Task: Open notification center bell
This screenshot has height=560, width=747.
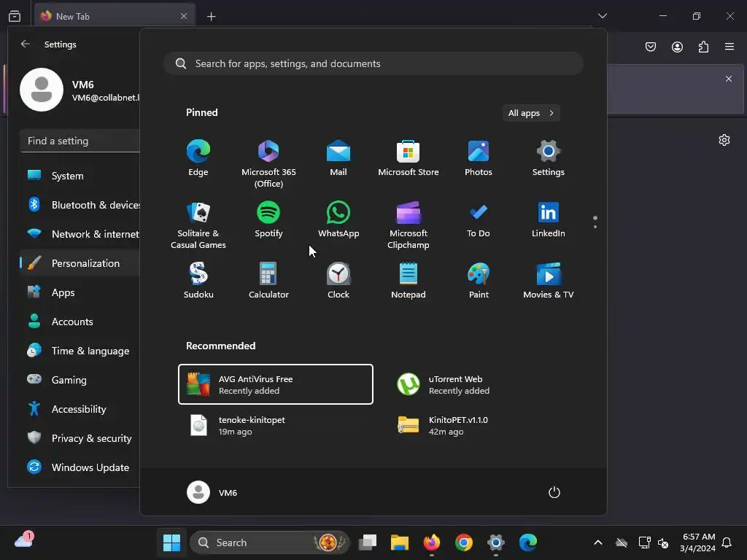Action: coord(727,542)
